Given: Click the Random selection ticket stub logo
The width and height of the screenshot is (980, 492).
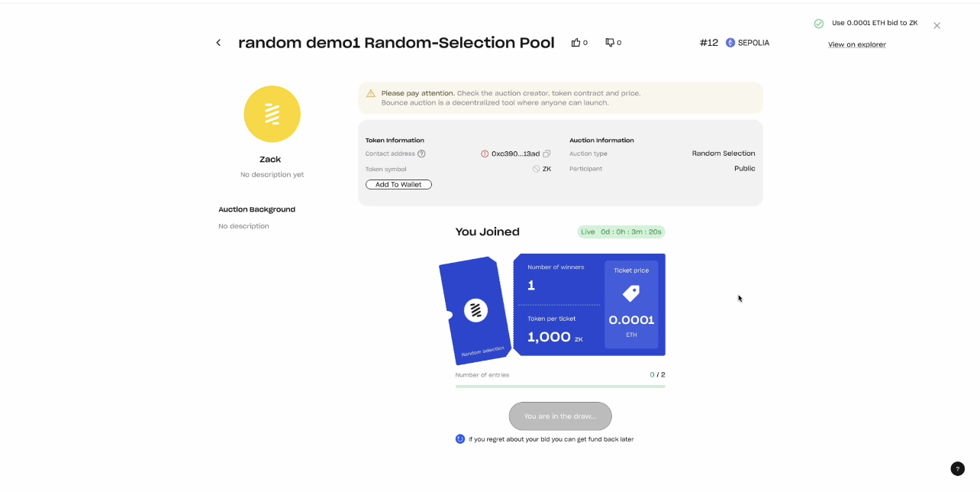Looking at the screenshot, I should click(x=475, y=310).
